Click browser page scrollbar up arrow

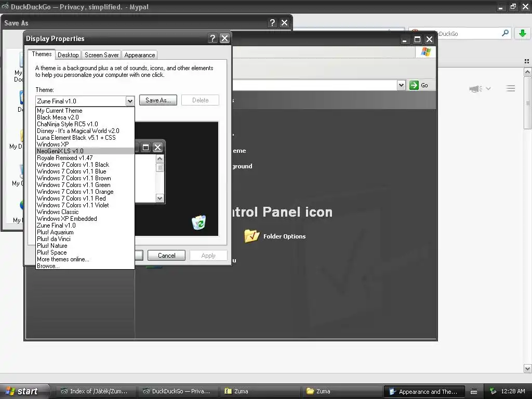(x=527, y=72)
